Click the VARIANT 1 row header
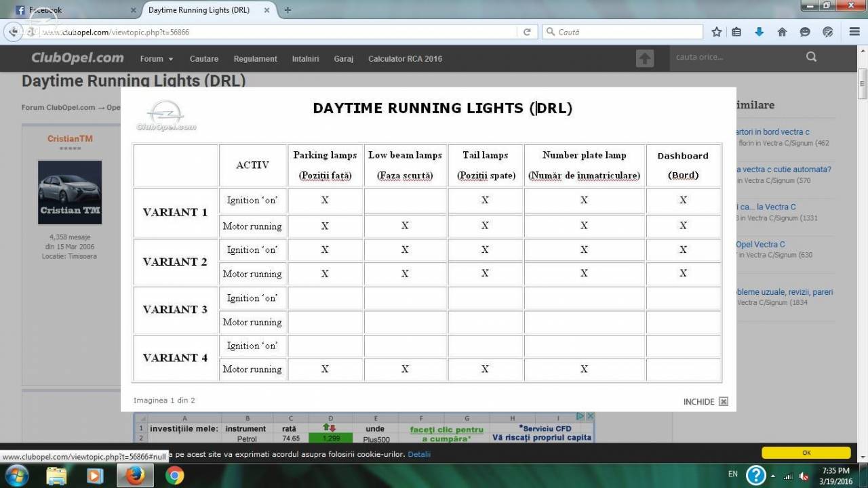The width and height of the screenshot is (868, 488). click(176, 212)
